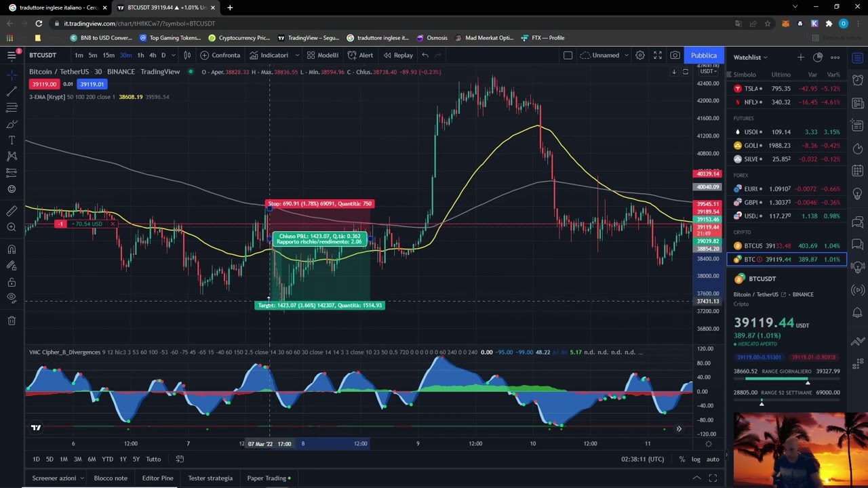Open the timezone 02:38:11 (UTC) menu
The width and height of the screenshot is (868, 488).
642,459
